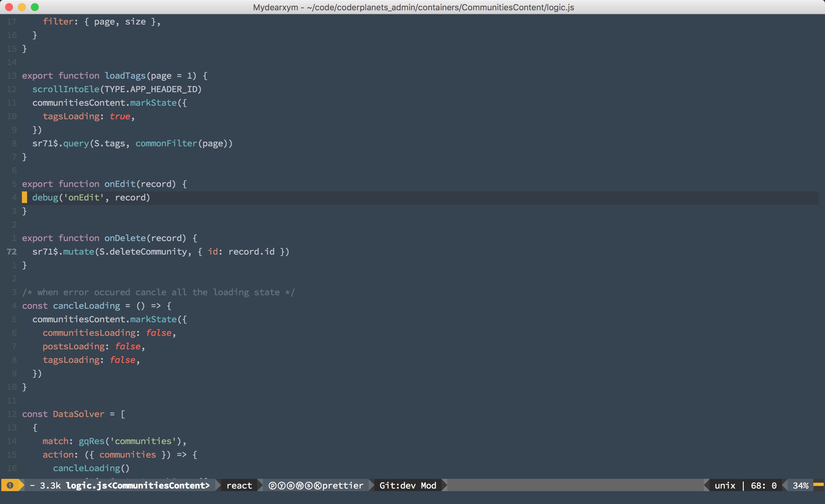
Task: Click the onDelete function name
Action: (125, 238)
